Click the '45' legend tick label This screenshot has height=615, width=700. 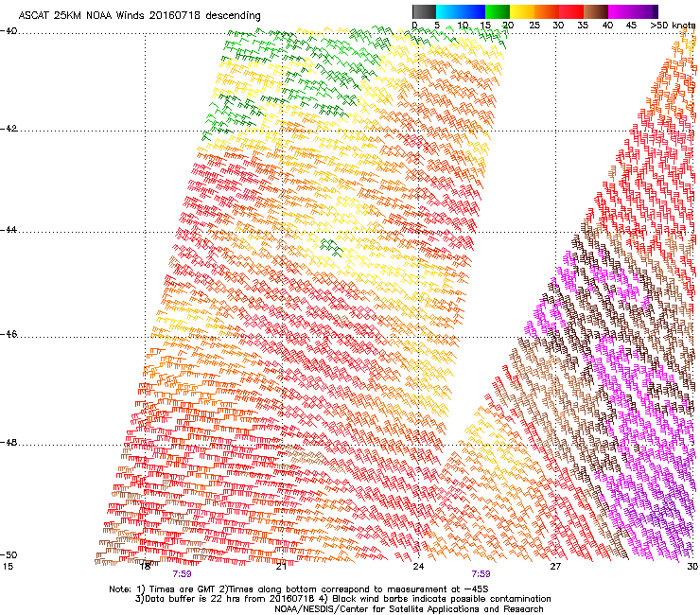(631, 26)
